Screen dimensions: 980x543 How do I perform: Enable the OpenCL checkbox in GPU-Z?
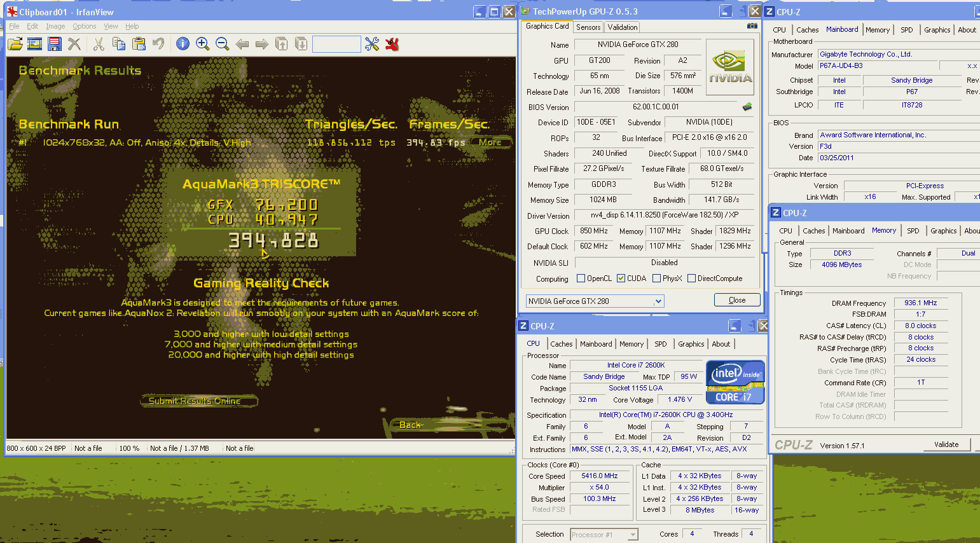(581, 278)
